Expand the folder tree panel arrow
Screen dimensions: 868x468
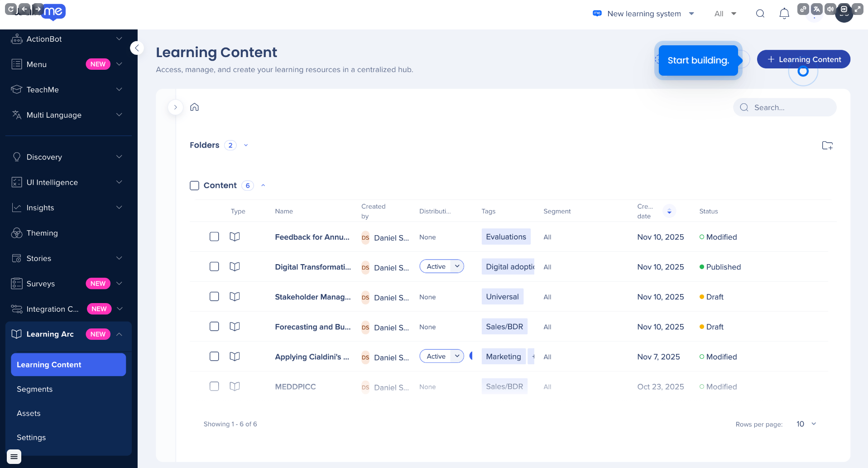pyautogui.click(x=175, y=107)
